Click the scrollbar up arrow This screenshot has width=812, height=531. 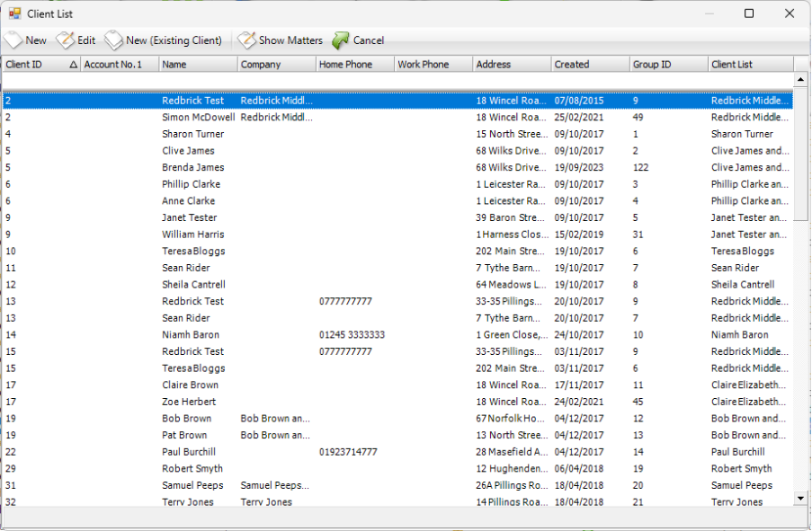point(799,79)
